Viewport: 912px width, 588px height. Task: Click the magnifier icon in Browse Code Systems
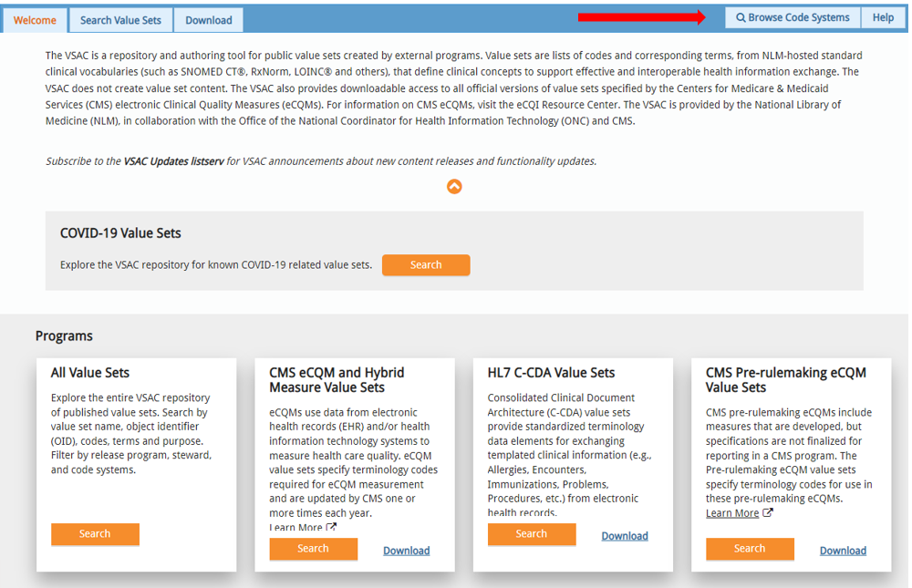click(741, 18)
